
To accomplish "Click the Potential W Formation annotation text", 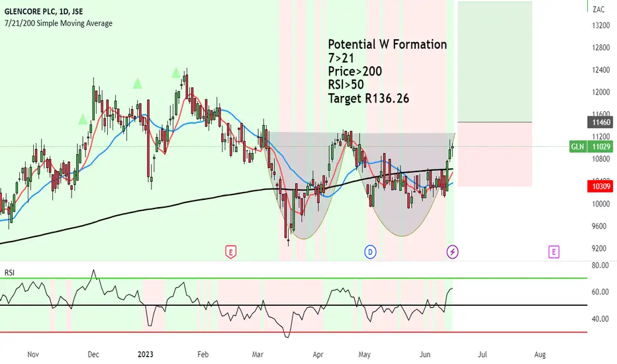I will (387, 44).
